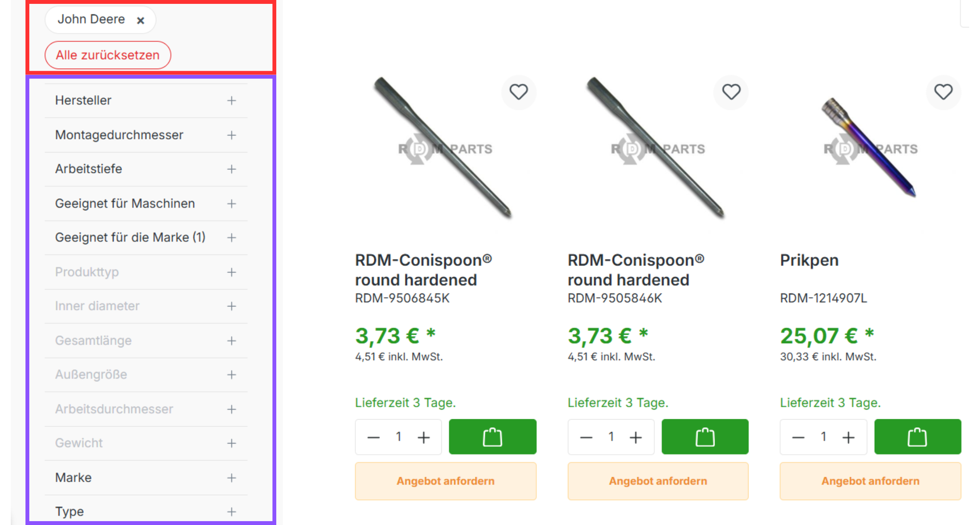The width and height of the screenshot is (980, 525).
Task: Expand Geeignet für Maschinen filter
Action: click(231, 203)
